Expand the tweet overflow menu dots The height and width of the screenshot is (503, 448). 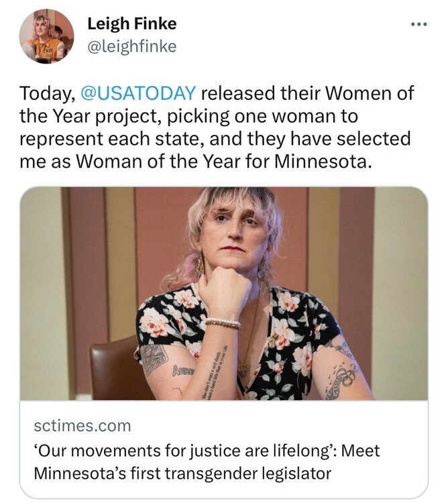click(x=418, y=23)
